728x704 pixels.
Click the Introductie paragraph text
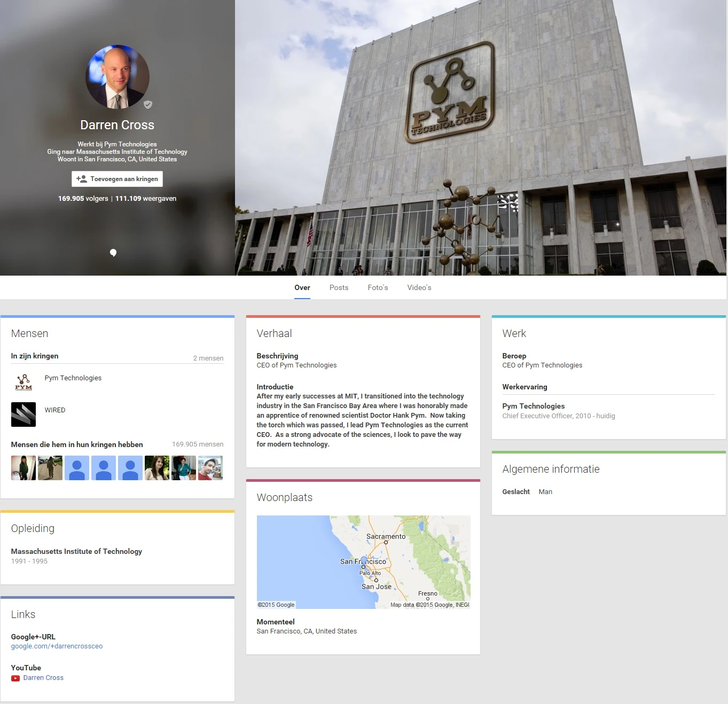tap(363, 420)
